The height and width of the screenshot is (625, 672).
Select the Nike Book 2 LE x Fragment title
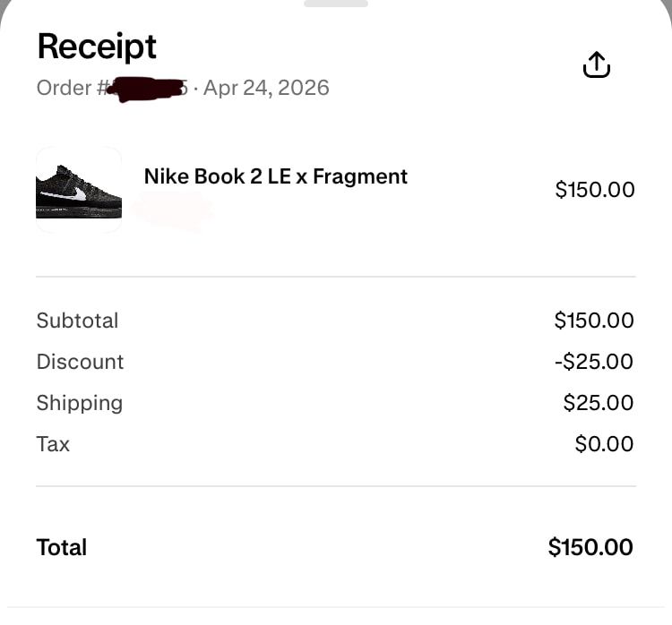tap(276, 176)
